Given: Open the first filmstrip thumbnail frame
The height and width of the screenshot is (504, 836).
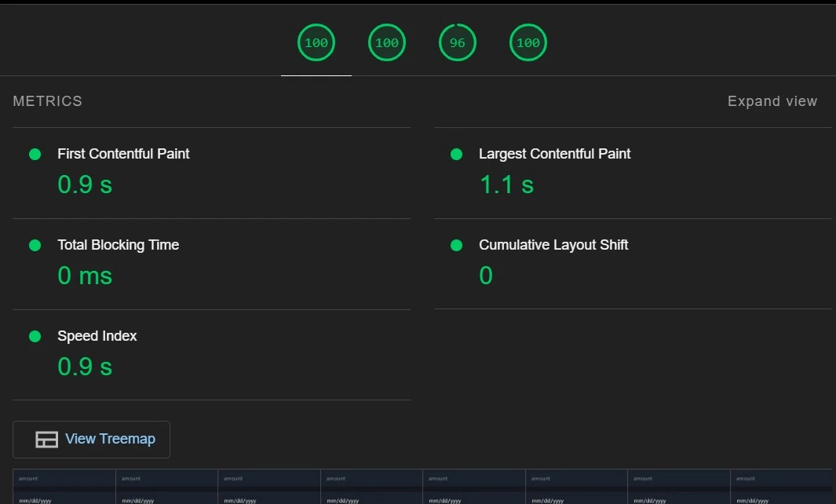Looking at the screenshot, I should coord(64,487).
